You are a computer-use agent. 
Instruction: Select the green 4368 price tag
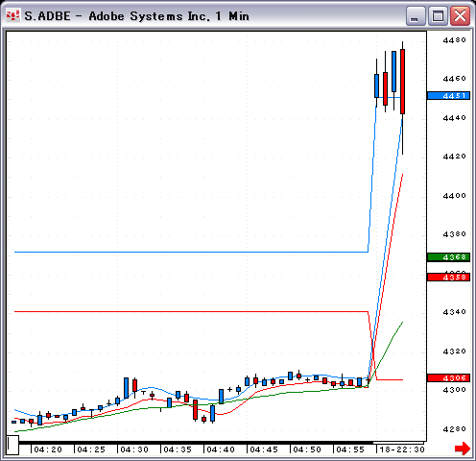pos(448,257)
